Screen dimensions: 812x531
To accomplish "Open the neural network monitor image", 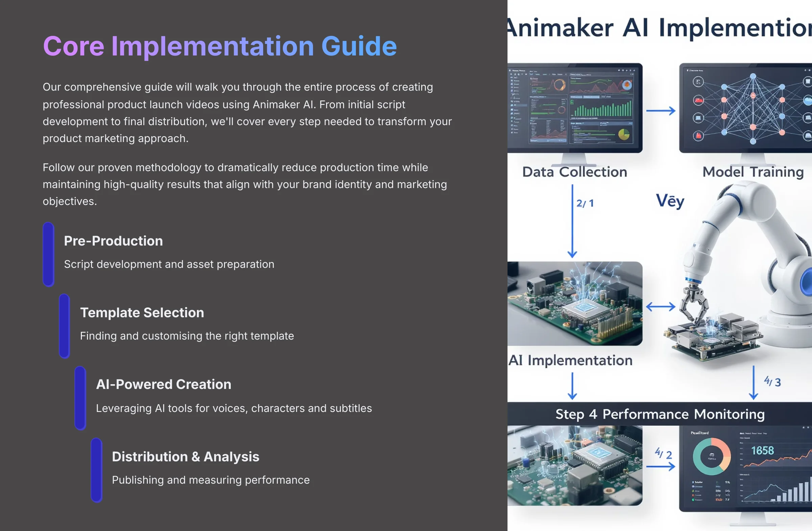I will click(745, 108).
